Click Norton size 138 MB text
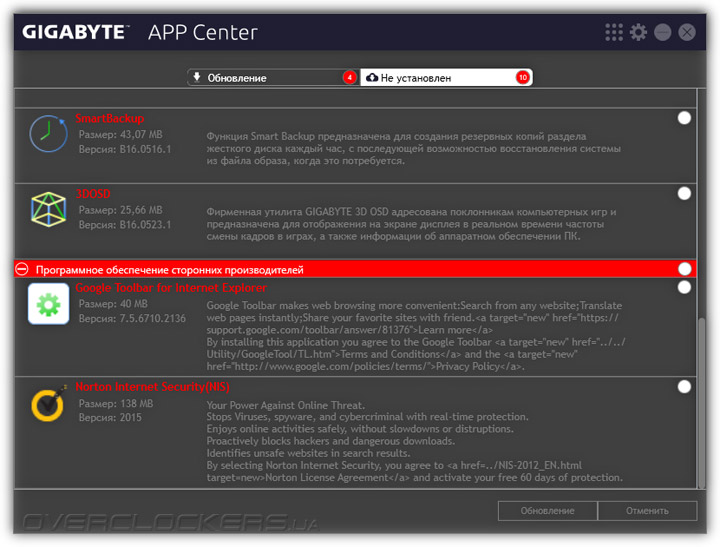The height and width of the screenshot is (547, 720). pos(116,404)
